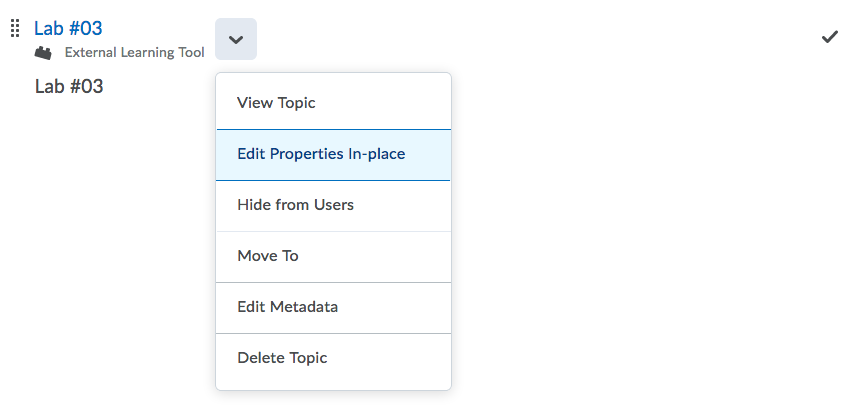
Task: Grab the six-dot reorder grip icon
Action: click(16, 28)
